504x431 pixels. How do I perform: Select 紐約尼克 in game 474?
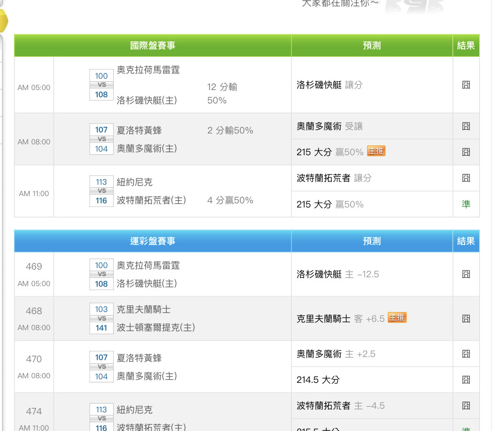[x=135, y=410]
